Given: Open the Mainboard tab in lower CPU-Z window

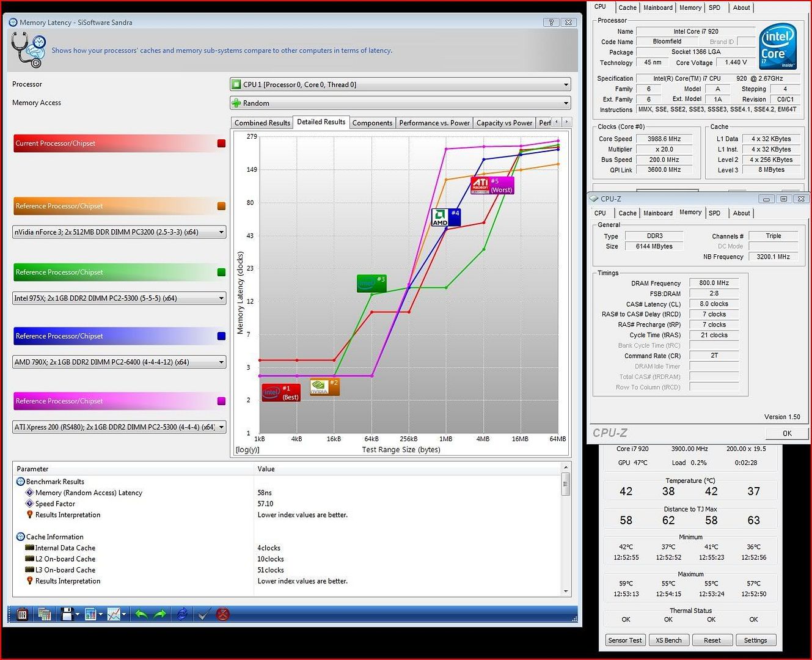Looking at the screenshot, I should click(658, 213).
